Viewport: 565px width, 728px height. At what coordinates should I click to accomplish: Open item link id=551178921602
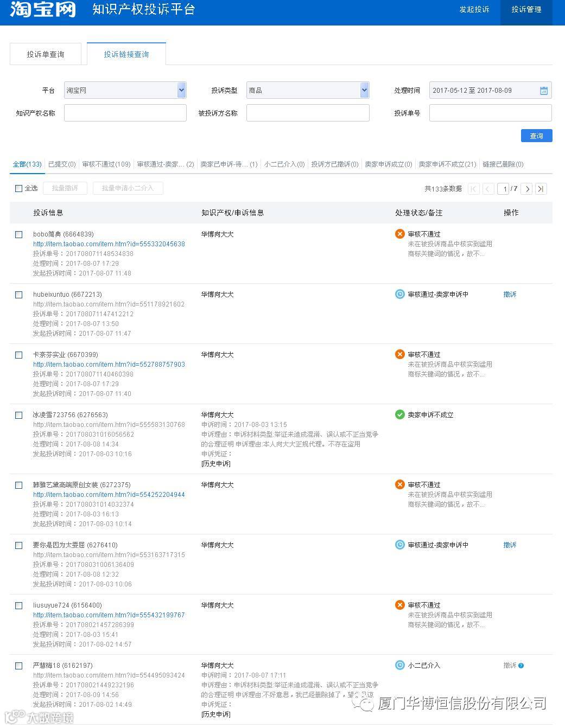[109, 304]
